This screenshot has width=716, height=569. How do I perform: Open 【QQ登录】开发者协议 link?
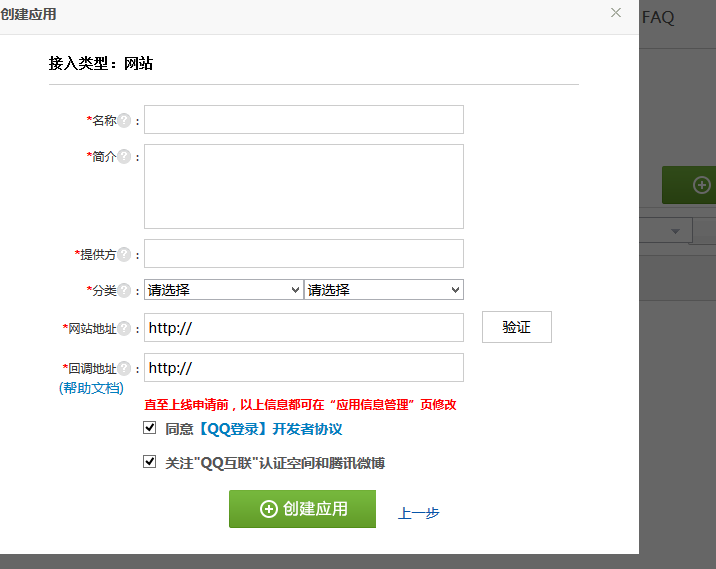click(270, 429)
